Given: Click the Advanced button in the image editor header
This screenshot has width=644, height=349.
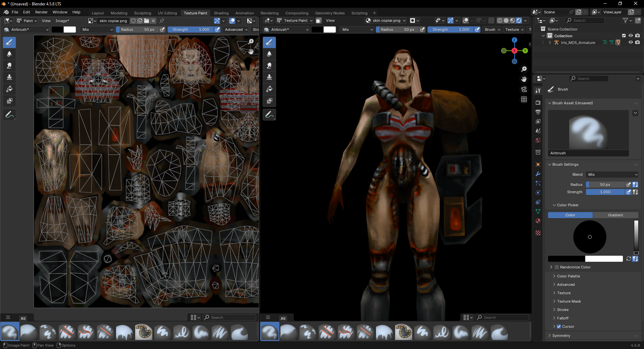Looking at the screenshot, I should 236,30.
